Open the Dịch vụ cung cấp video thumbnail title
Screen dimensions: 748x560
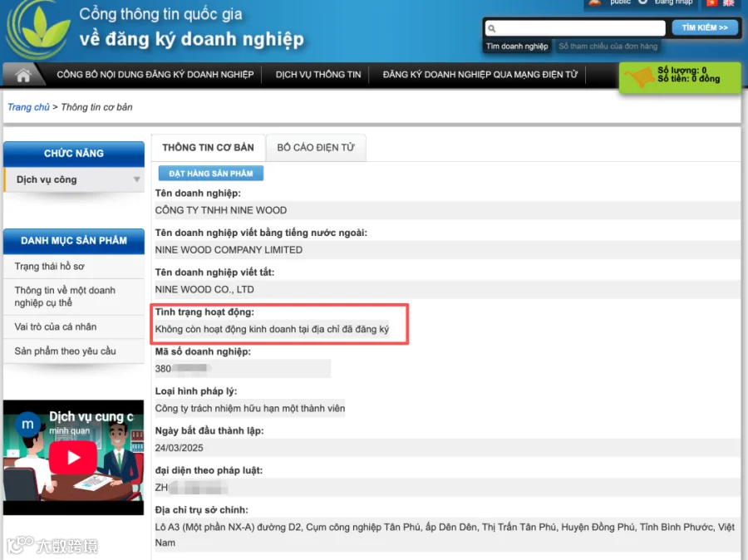pyautogui.click(x=91, y=416)
